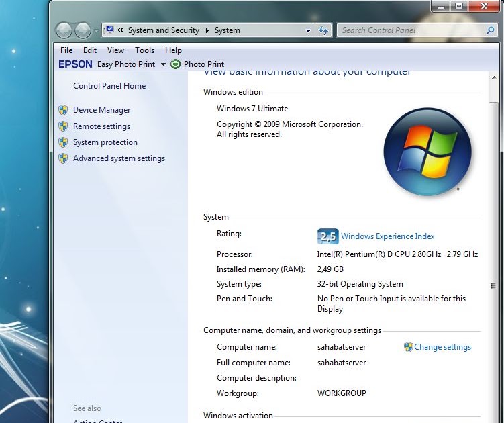Viewport: 504px width, 423px height.
Task: Expand Easy Photo Print dropdown arrow
Action: pos(163,64)
